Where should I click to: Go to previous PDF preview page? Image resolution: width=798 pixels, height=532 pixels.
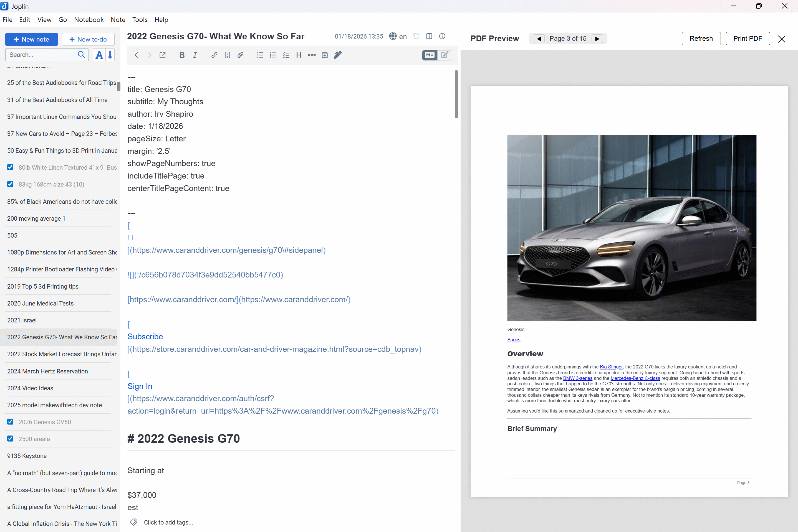coord(539,39)
